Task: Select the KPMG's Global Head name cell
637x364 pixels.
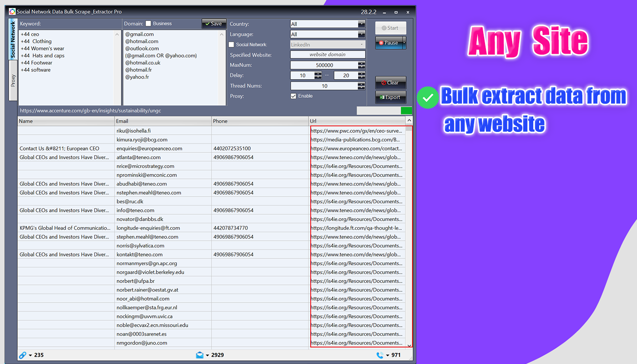Action: (x=66, y=228)
